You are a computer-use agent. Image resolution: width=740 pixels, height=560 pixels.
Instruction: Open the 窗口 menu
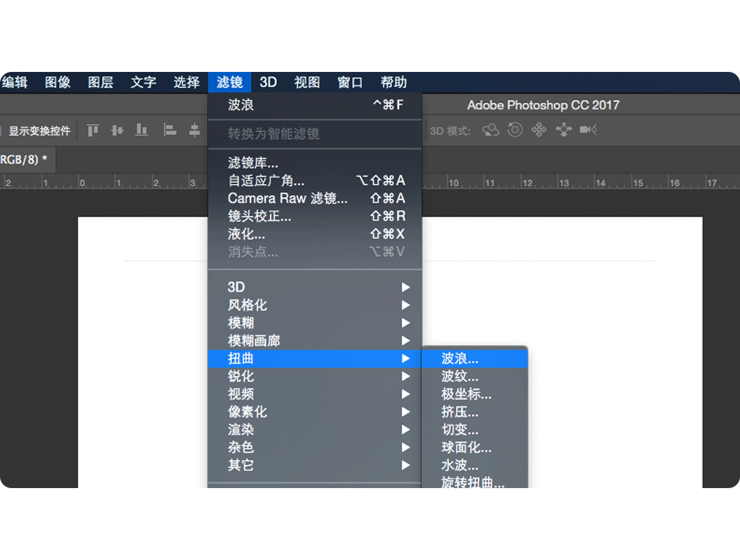[350, 83]
